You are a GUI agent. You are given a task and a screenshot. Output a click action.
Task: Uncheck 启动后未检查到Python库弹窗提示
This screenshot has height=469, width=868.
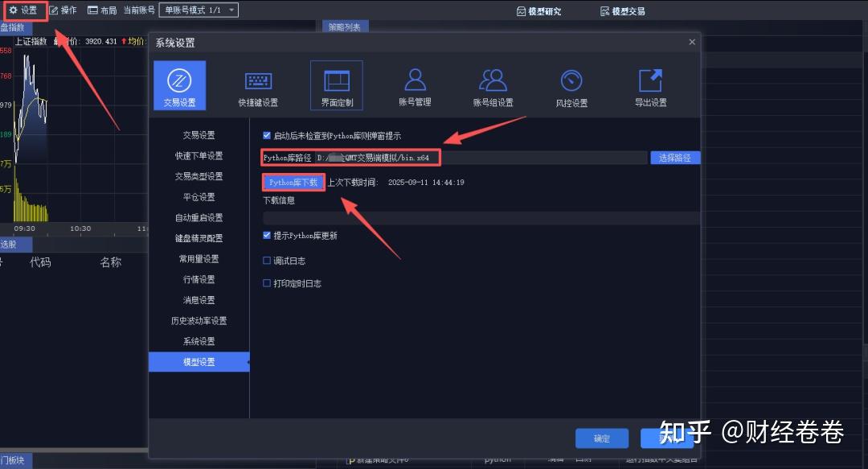coord(268,136)
